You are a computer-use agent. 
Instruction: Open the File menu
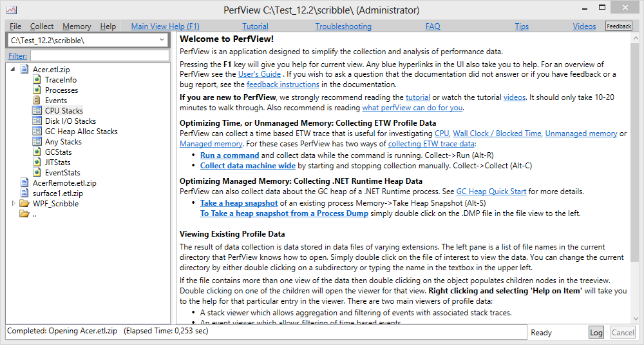pyautogui.click(x=15, y=26)
